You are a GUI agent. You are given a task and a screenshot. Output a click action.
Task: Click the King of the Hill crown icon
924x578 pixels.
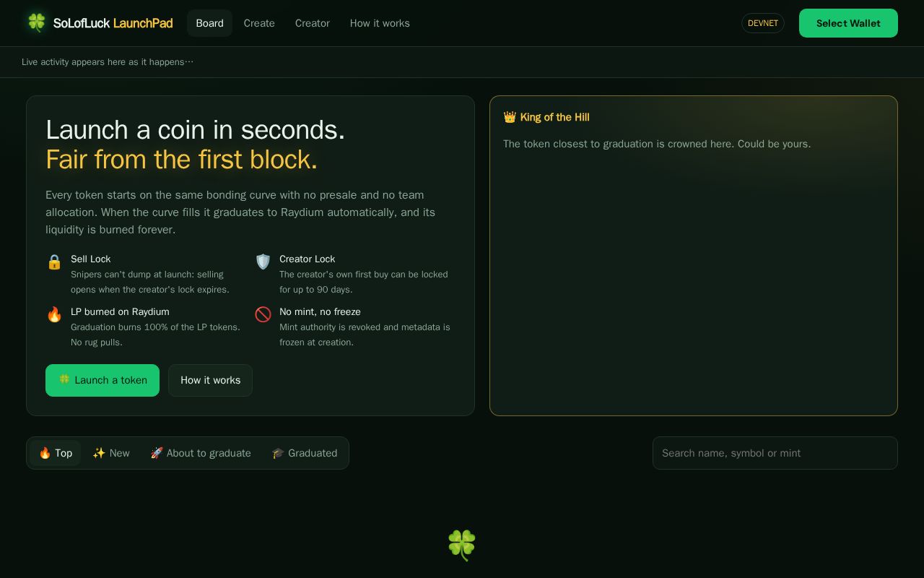510,117
